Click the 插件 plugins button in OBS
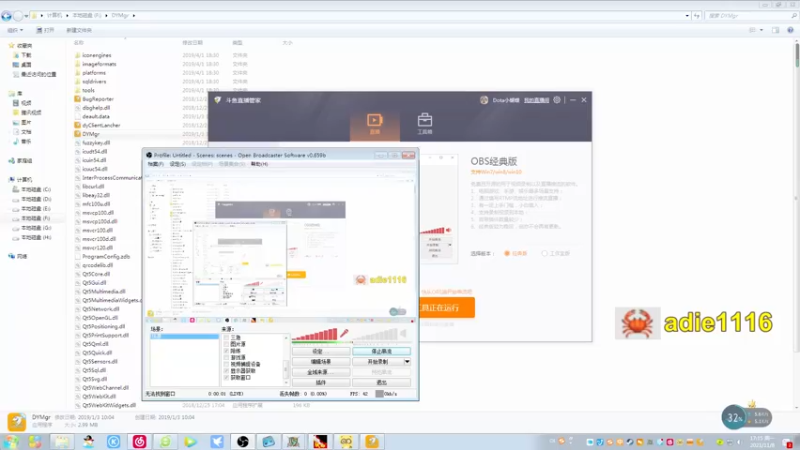 coord(321,382)
